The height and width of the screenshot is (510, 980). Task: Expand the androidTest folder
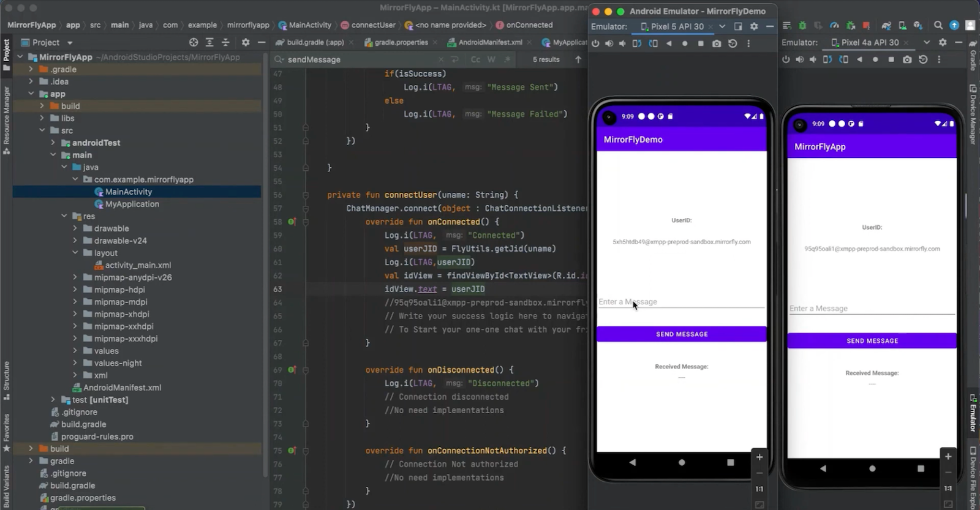(x=53, y=143)
